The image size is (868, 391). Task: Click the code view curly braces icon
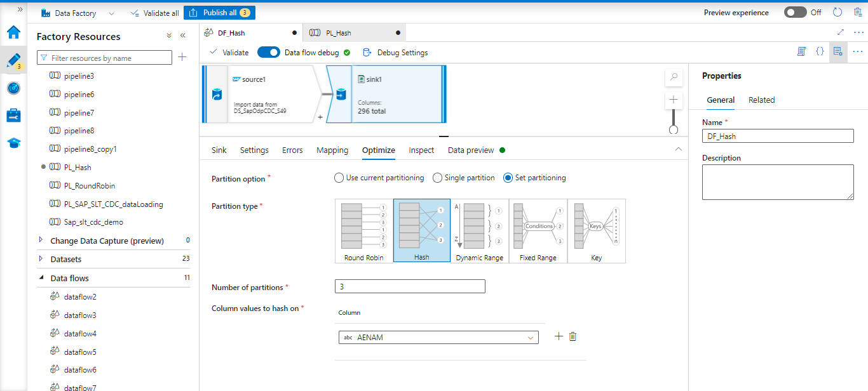pos(820,52)
